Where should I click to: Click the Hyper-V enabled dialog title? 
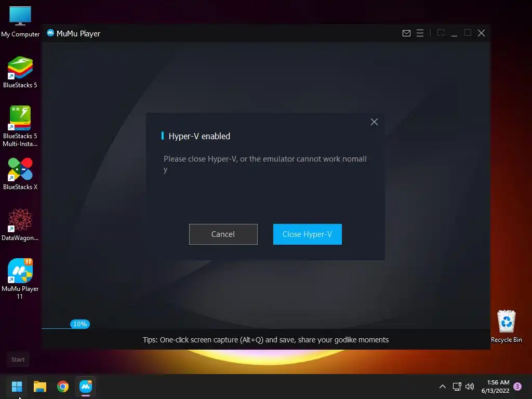click(x=199, y=136)
